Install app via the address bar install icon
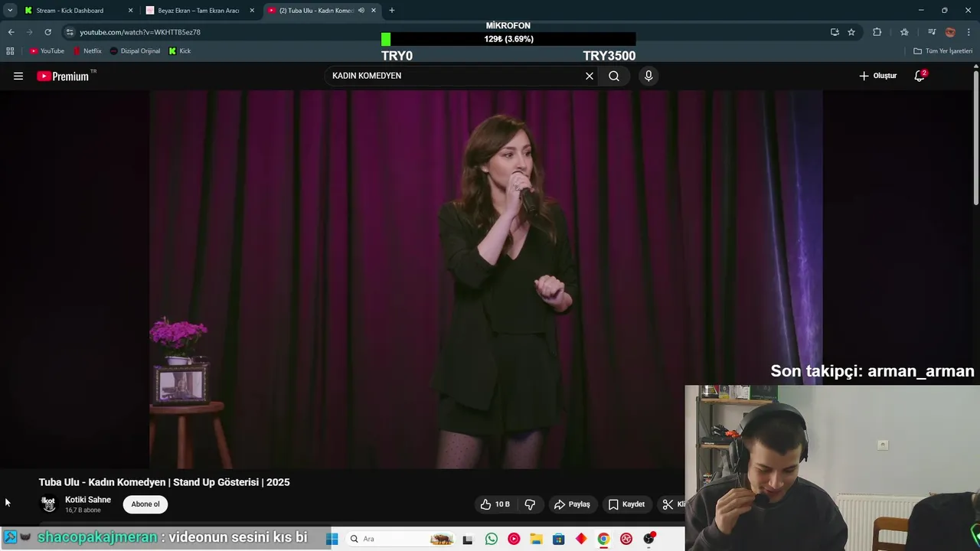 click(835, 32)
